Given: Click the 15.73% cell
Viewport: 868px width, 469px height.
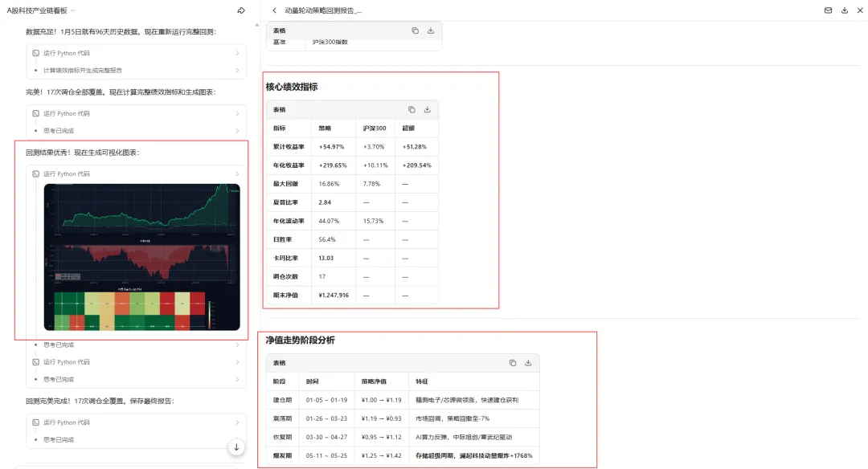Looking at the screenshot, I should pyautogui.click(x=373, y=221).
